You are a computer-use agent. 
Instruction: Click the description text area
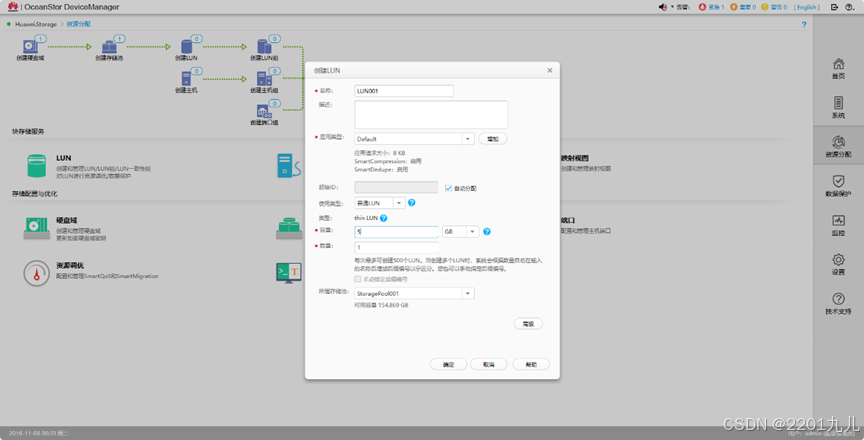point(431,115)
